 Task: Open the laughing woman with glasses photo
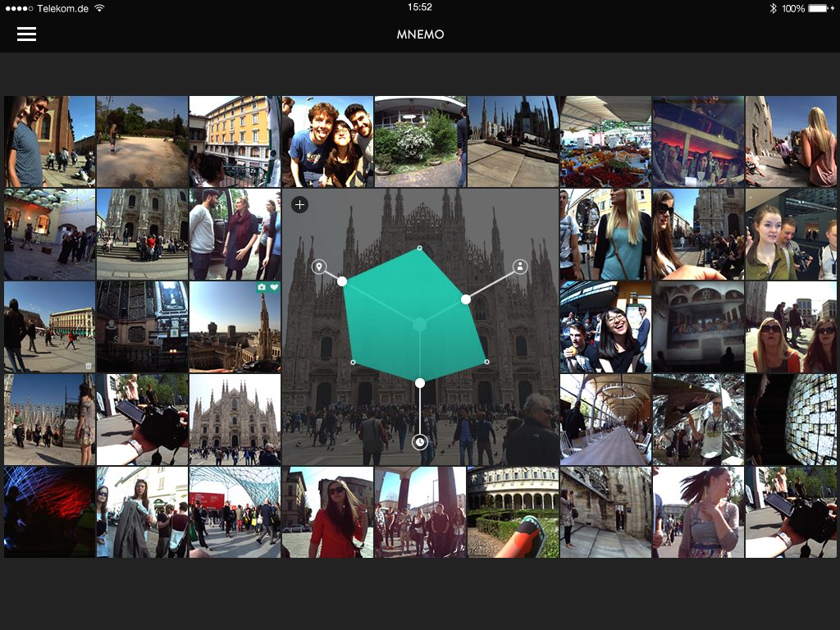[x=605, y=326]
